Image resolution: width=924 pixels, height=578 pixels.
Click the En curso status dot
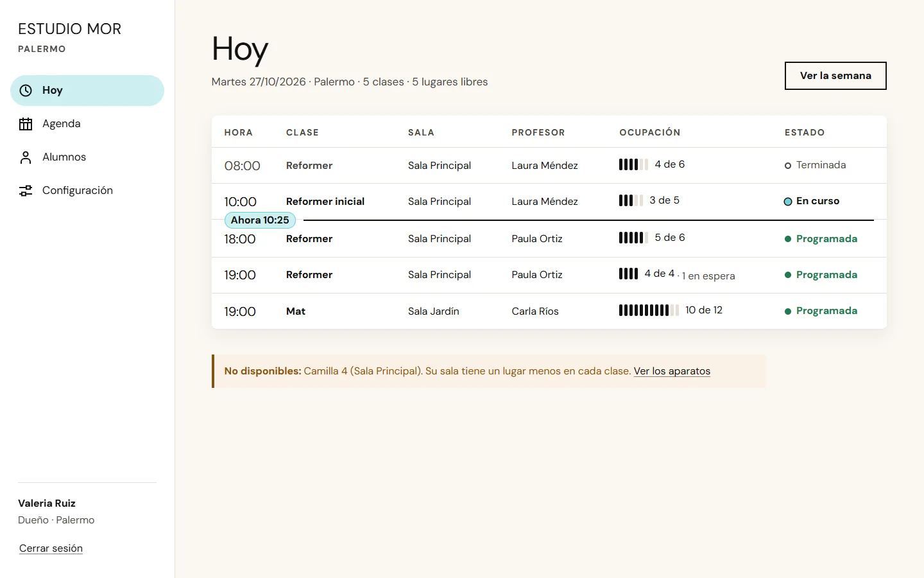pos(788,202)
